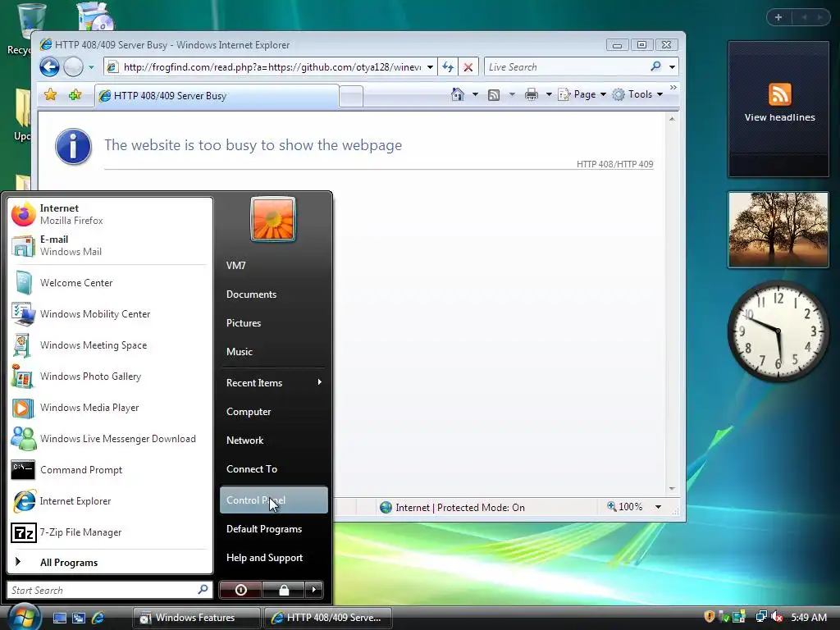The width and height of the screenshot is (840, 630).
Task: Expand the zoom level dropdown arrow
Action: [x=659, y=507]
